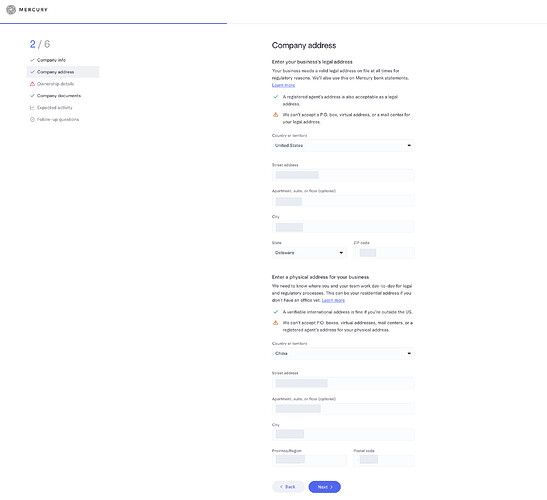
Task: Select the Company address step in sidebar
Action: coord(63,72)
